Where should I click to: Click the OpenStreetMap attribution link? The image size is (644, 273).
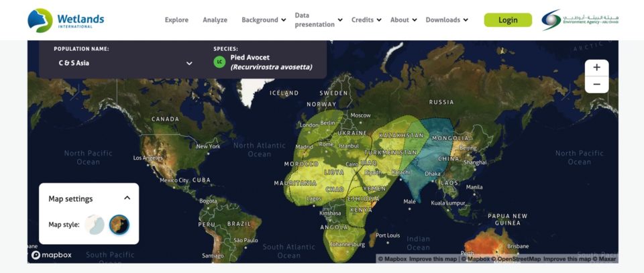516,259
